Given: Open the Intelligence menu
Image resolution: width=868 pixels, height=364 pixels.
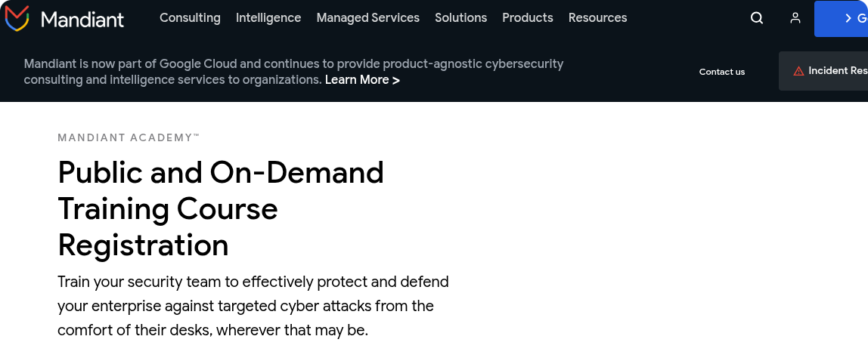Looking at the screenshot, I should [268, 18].
